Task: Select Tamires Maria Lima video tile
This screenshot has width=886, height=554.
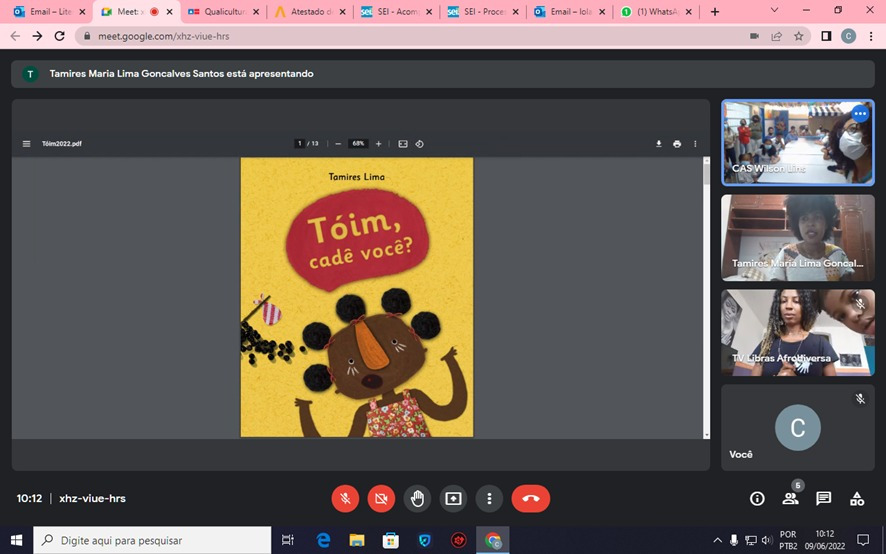Action: tap(797, 237)
